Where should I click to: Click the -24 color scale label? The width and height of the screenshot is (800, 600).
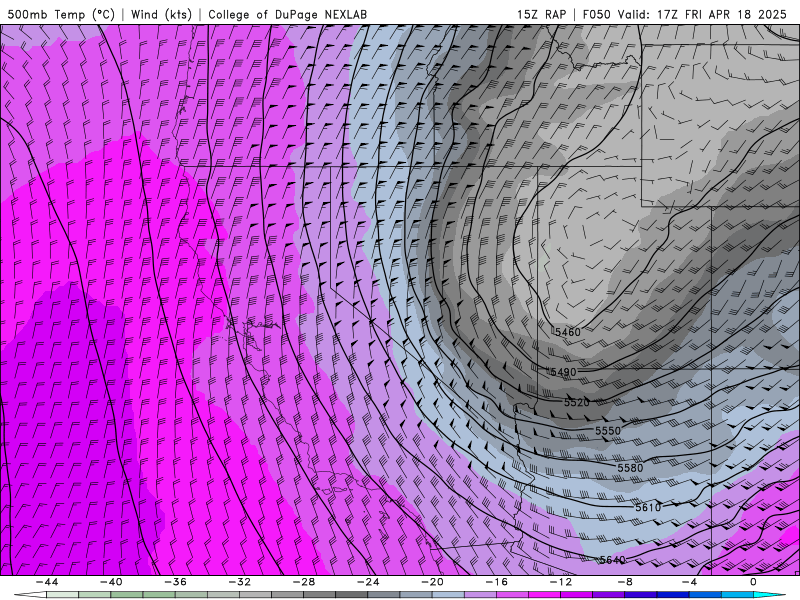pos(368,582)
